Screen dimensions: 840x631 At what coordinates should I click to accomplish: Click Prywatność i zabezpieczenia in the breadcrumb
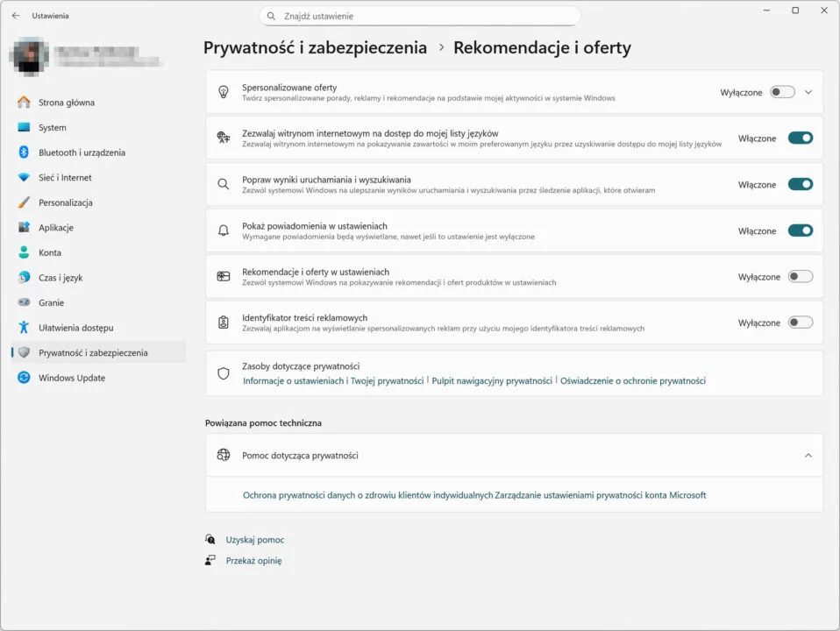[x=315, y=48]
